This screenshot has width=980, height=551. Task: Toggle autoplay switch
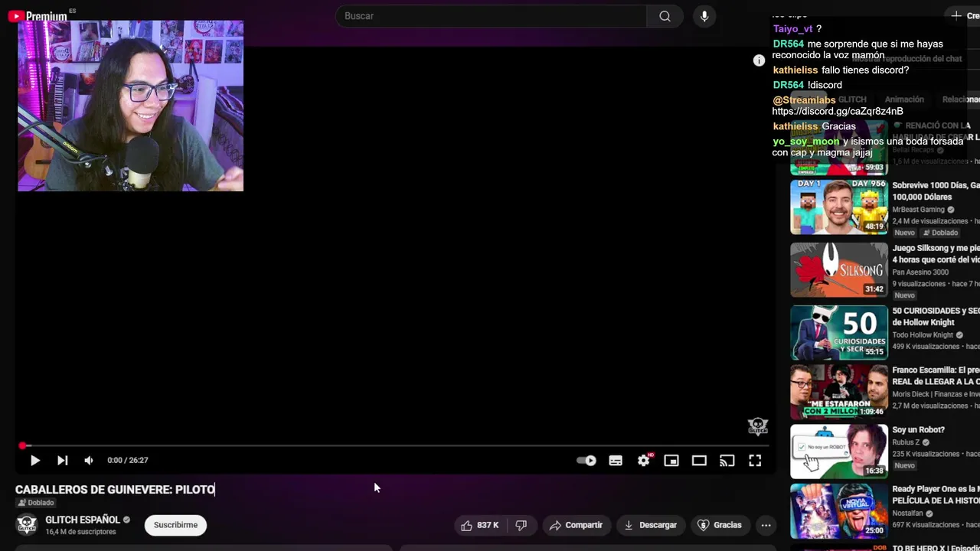(586, 460)
